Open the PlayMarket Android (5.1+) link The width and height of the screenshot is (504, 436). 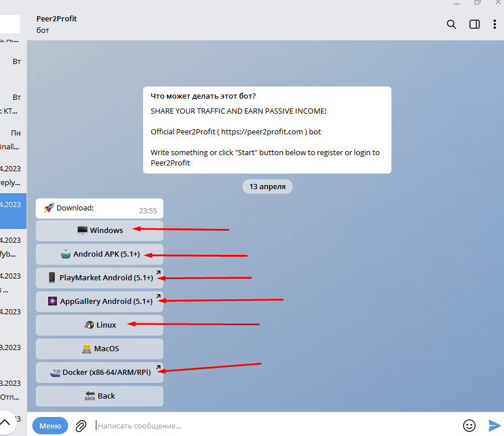(100, 278)
